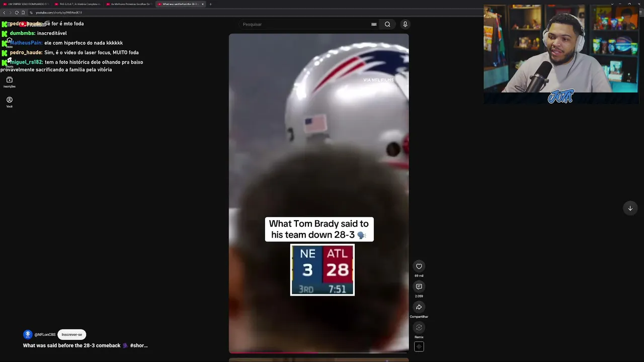
Task: Reload the current page
Action: pos(17,13)
